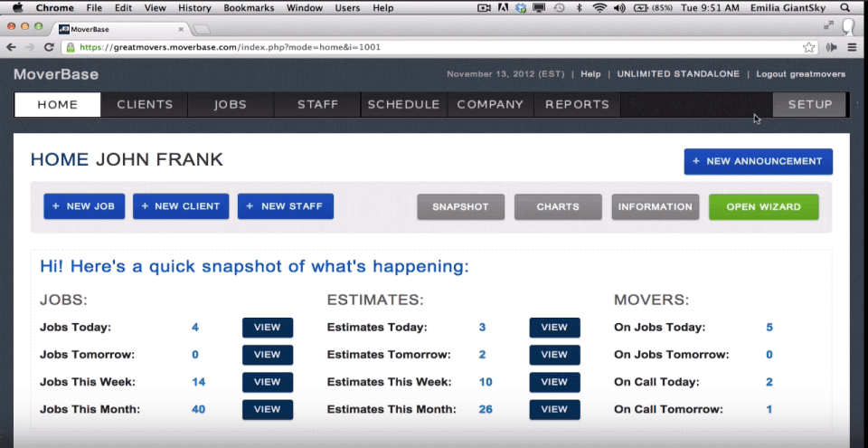View Jobs Tomorrow
The height and width of the screenshot is (448, 868).
coord(268,355)
